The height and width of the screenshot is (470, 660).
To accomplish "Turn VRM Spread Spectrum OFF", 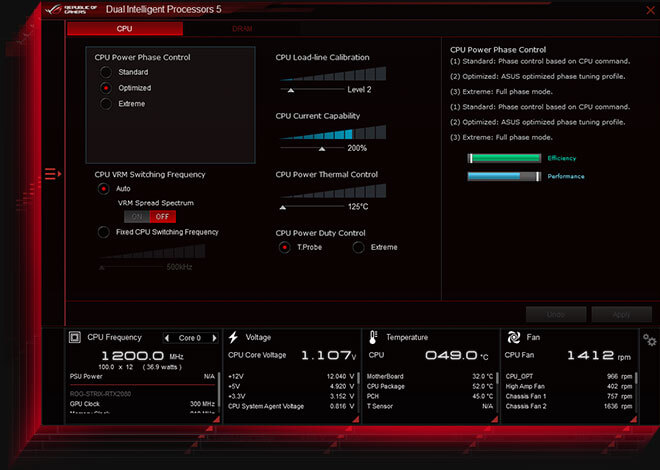I will pyautogui.click(x=162, y=217).
